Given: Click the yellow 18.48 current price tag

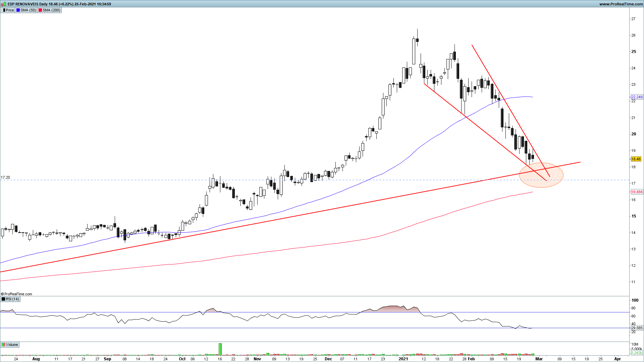Looking at the screenshot, I should pyautogui.click(x=636, y=159).
